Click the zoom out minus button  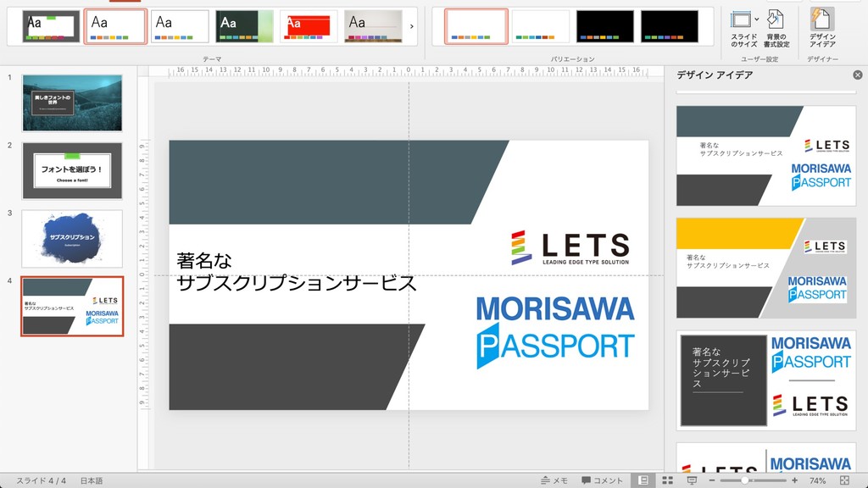tap(712, 480)
